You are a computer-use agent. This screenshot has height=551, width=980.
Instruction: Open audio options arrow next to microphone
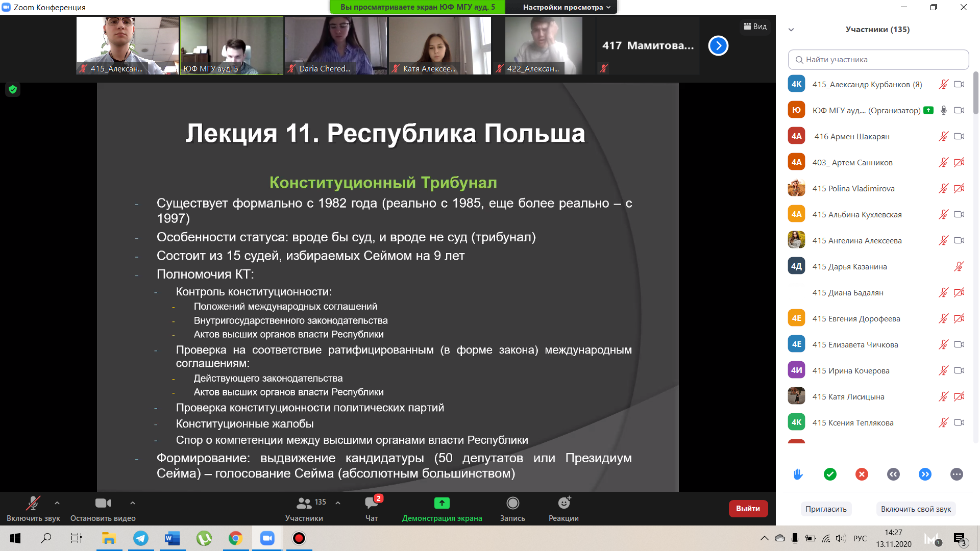pos(57,503)
